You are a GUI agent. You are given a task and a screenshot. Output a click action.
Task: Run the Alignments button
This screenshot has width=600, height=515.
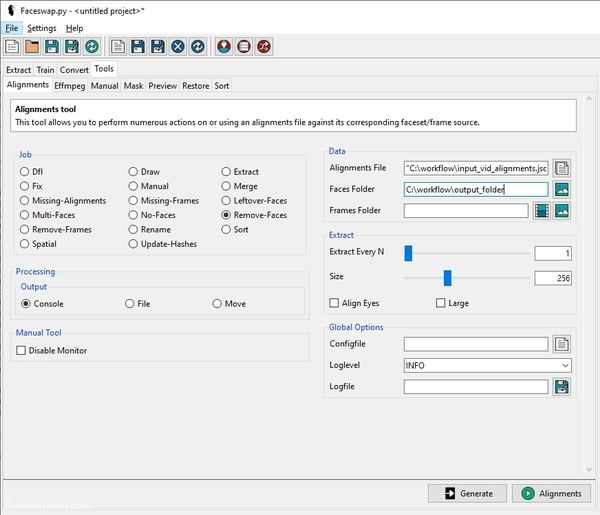click(551, 494)
